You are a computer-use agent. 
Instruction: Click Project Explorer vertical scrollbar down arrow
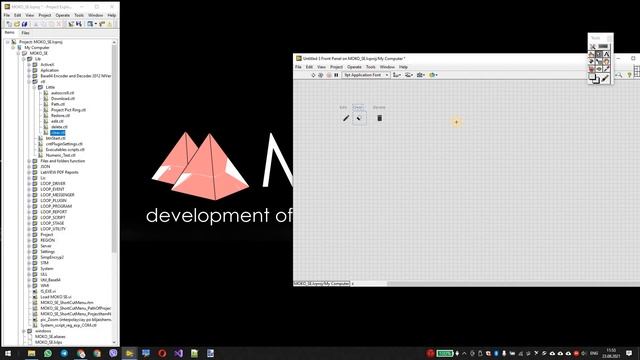pos(114,342)
